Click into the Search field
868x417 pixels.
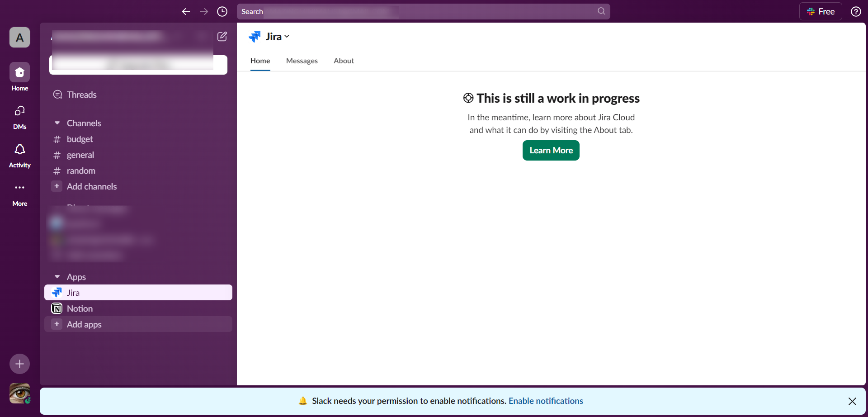click(x=423, y=12)
